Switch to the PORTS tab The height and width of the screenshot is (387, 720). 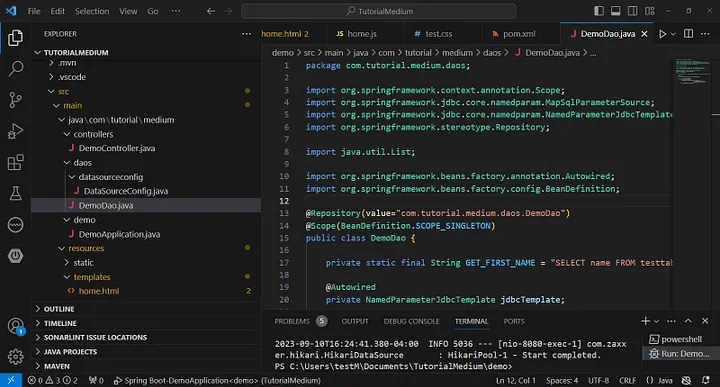514,321
